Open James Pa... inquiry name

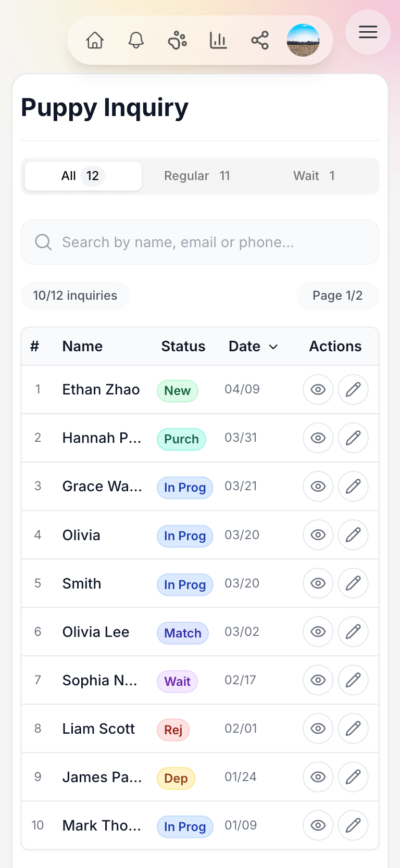[x=102, y=777]
